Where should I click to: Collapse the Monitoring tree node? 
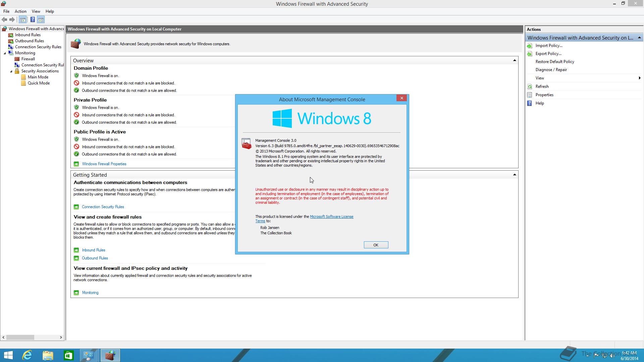pyautogui.click(x=5, y=53)
